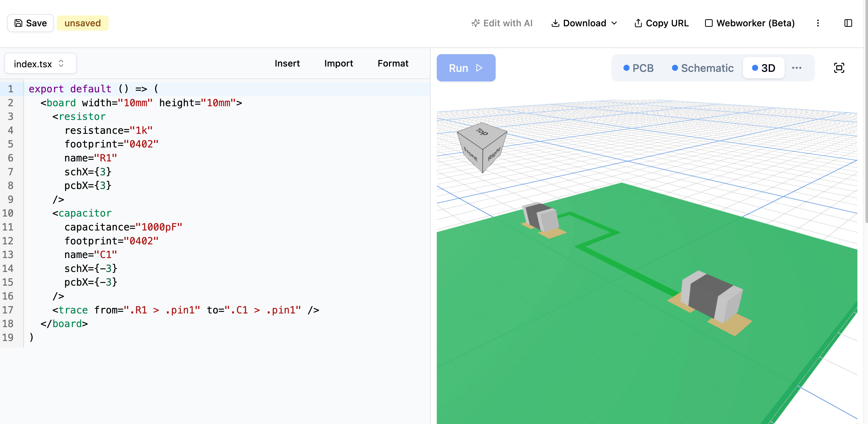Open the Insert menu

point(287,63)
